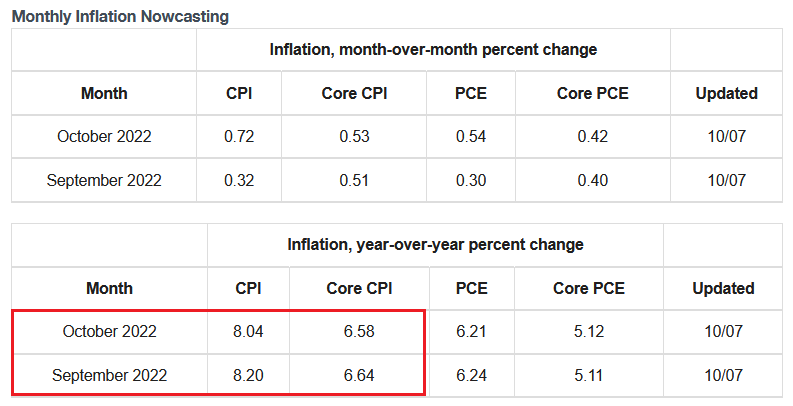Select year-over-year Core PCE 5.12
Image resolution: width=793 pixels, height=406 pixels.
(x=589, y=332)
